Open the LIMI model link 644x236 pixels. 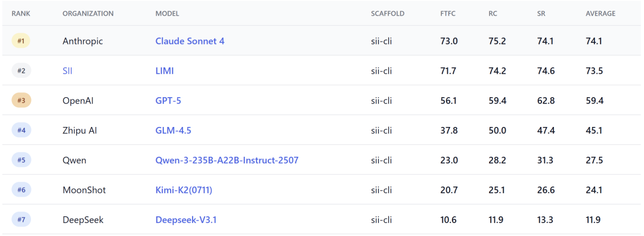coord(165,71)
